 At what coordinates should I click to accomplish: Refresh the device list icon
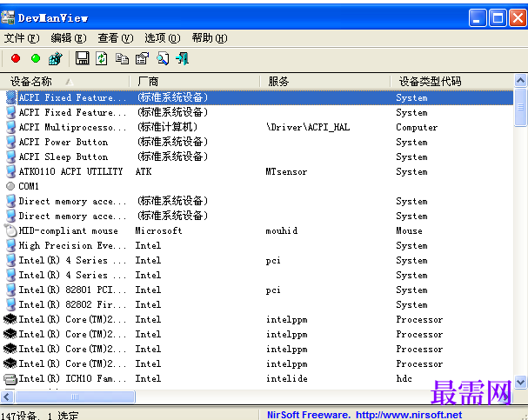[102, 58]
